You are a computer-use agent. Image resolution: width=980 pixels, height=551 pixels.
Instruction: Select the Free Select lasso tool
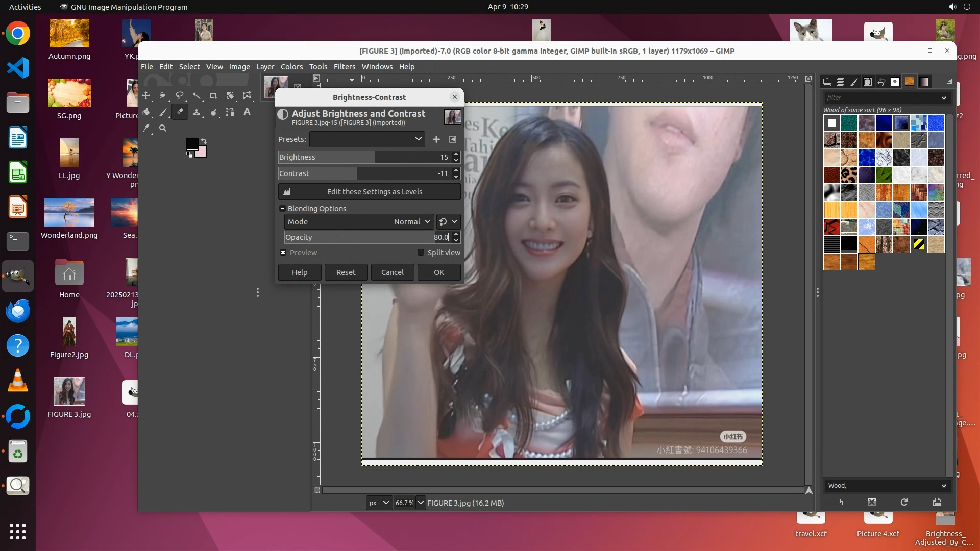point(180,95)
